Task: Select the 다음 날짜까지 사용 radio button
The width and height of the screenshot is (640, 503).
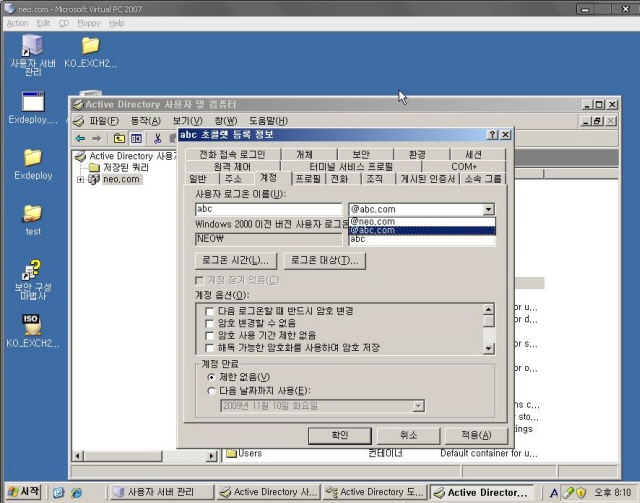Action: (211, 391)
